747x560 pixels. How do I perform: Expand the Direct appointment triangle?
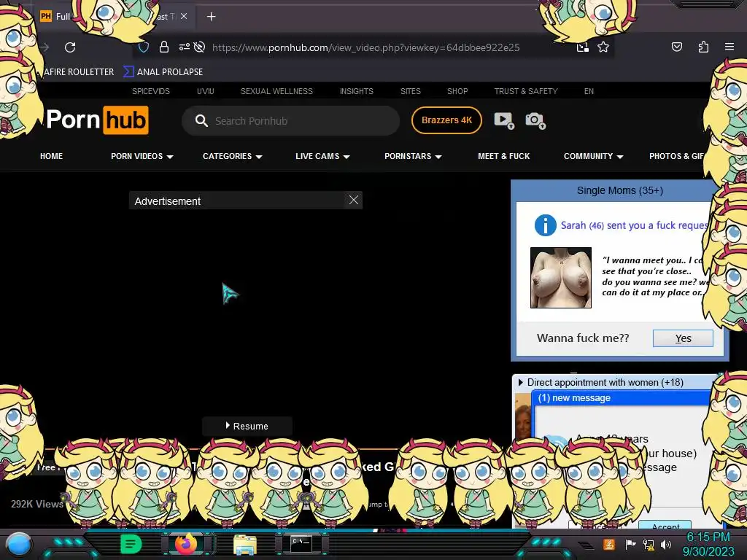click(520, 382)
